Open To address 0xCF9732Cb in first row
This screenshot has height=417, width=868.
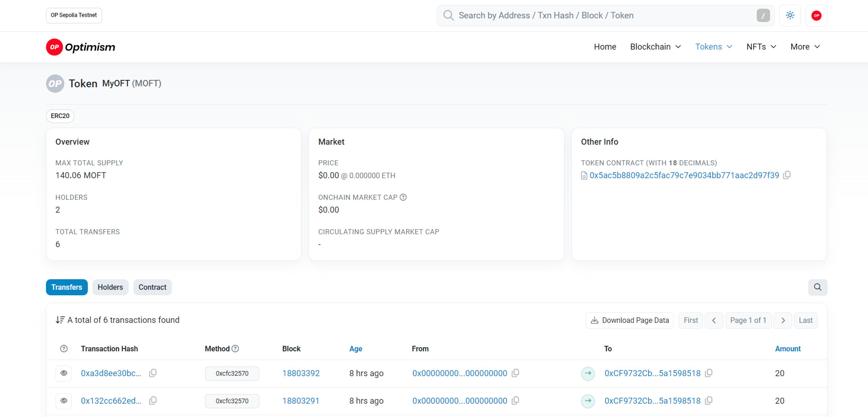(652, 373)
